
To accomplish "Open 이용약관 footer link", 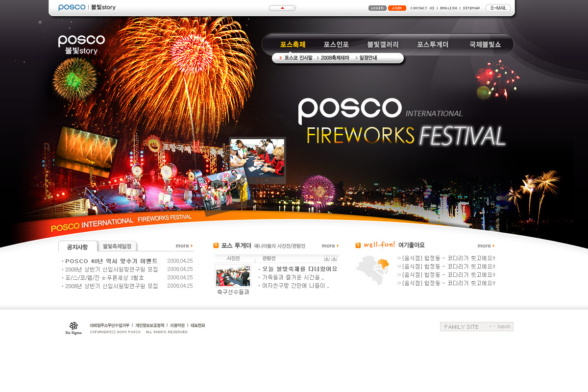I will (177, 325).
